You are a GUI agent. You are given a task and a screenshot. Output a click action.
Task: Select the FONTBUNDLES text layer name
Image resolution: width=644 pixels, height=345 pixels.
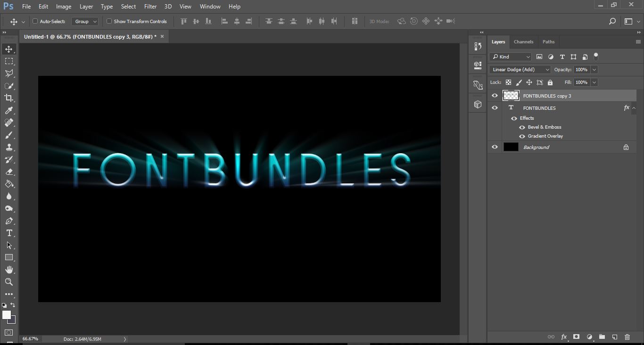coord(539,108)
